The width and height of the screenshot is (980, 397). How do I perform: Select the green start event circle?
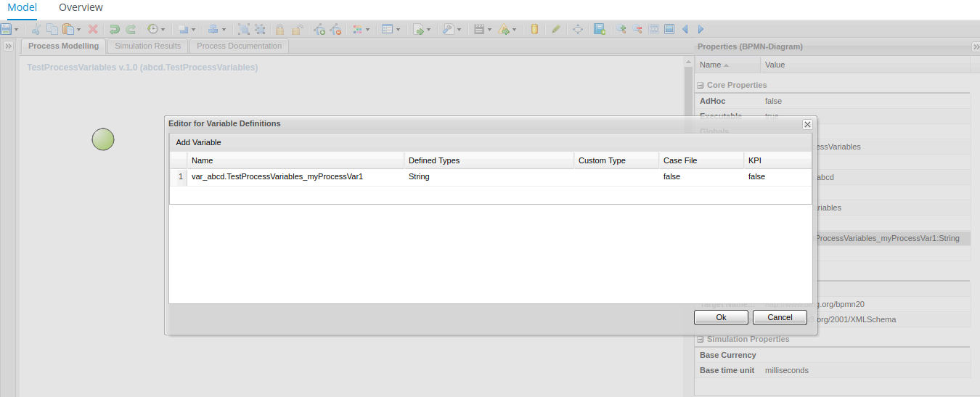click(x=103, y=139)
